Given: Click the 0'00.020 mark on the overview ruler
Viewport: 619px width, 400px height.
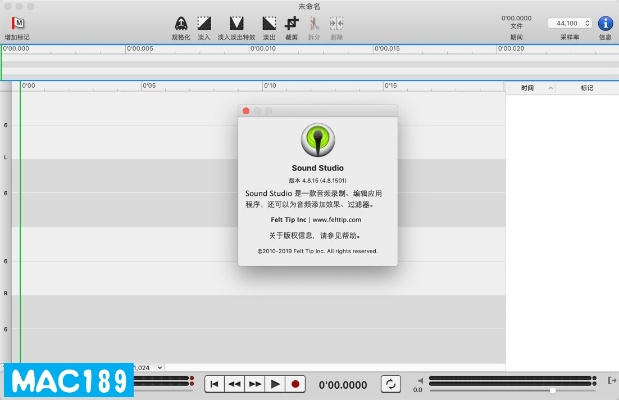Looking at the screenshot, I should click(510, 49).
